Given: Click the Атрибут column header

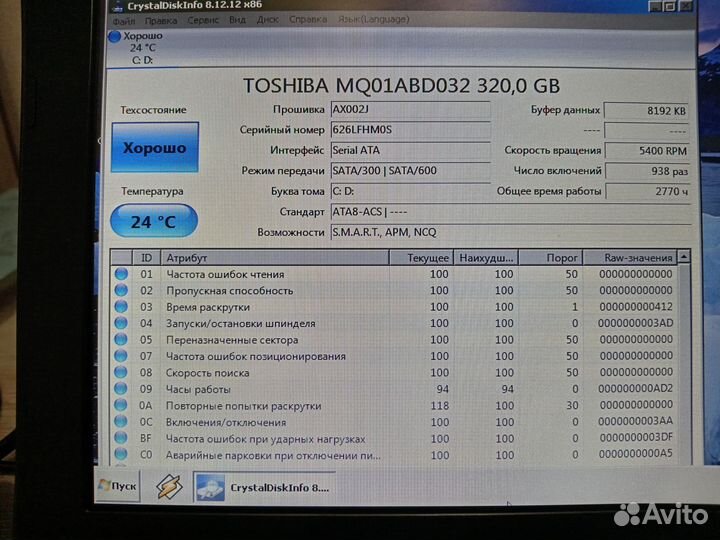Looking at the screenshot, I should click(x=275, y=258).
